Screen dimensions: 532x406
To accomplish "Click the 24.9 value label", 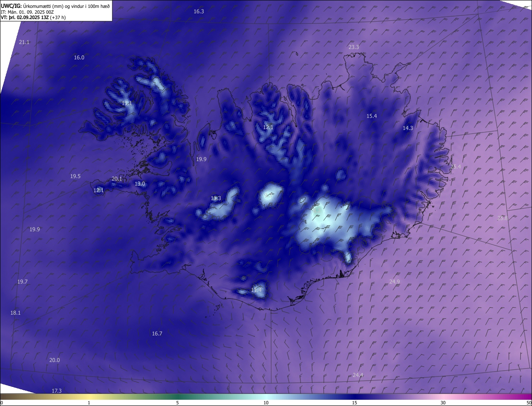I will tap(394, 282).
